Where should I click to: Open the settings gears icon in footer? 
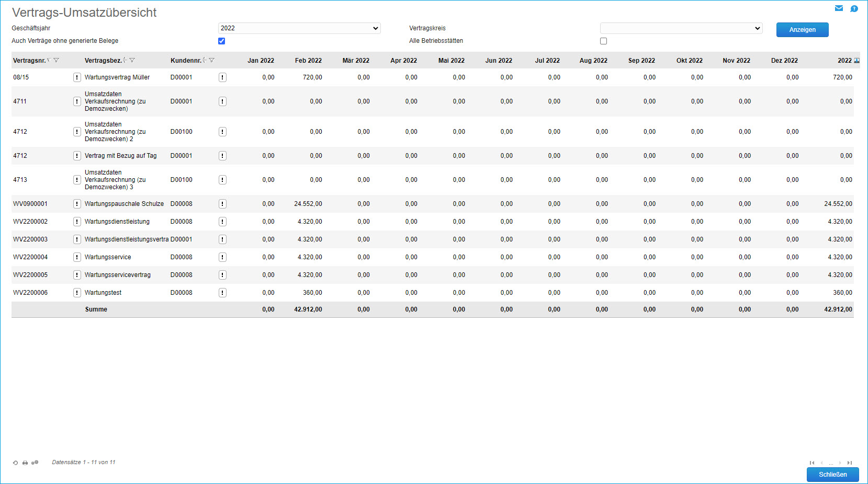35,463
